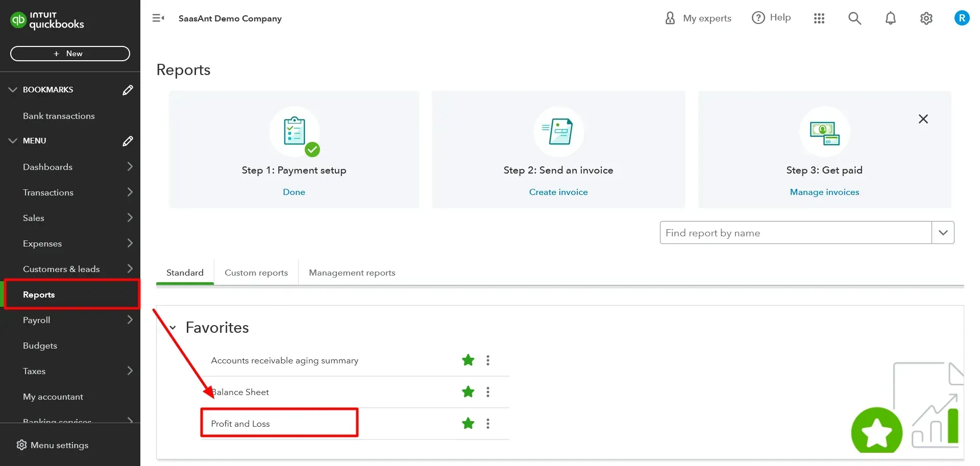
Task: Open Dashboards in the sidebar
Action: [x=47, y=167]
